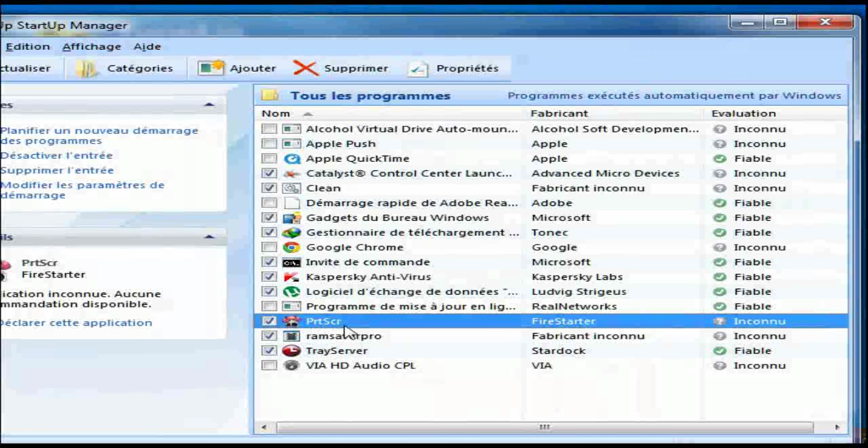Screen dimensions: 868x448
Task: Click the Supprimer l'entrée link
Action: (57, 170)
